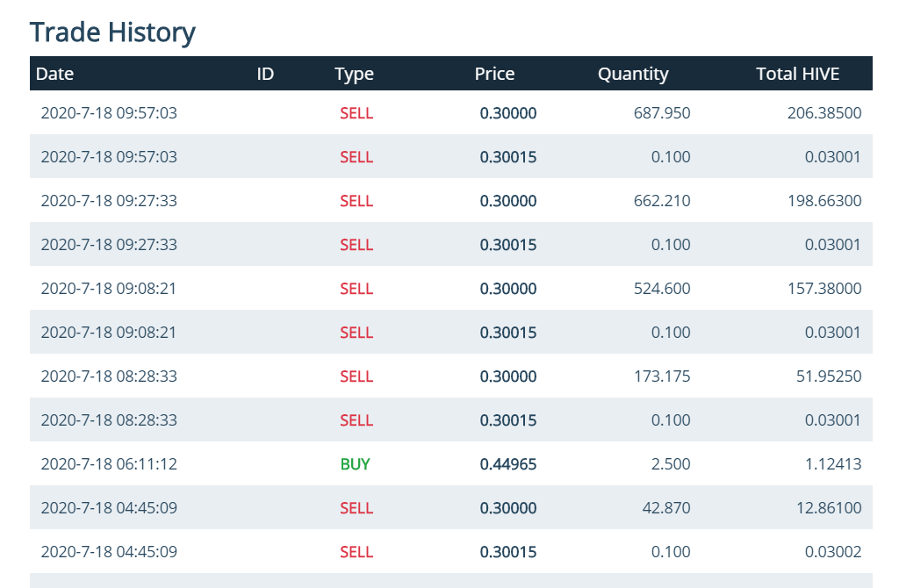Image resolution: width=899 pixels, height=588 pixels.
Task: Click total 51.95250
Action: 829,376
